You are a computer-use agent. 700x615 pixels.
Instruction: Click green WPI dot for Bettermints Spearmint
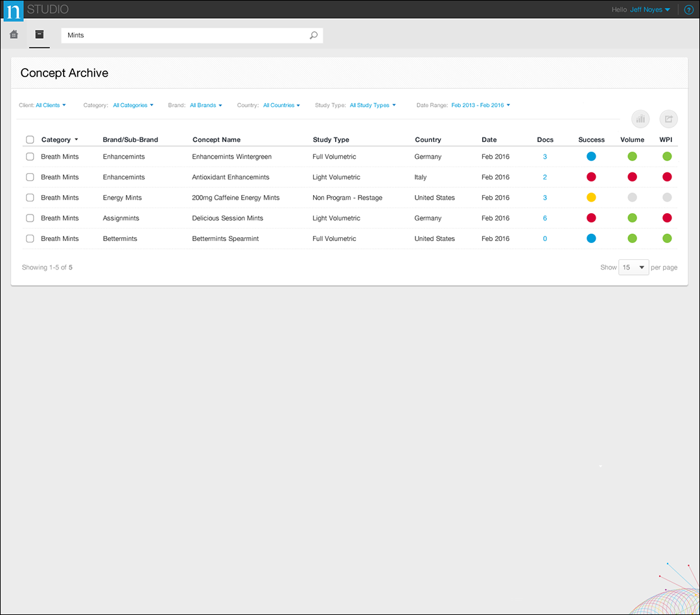coord(667,238)
